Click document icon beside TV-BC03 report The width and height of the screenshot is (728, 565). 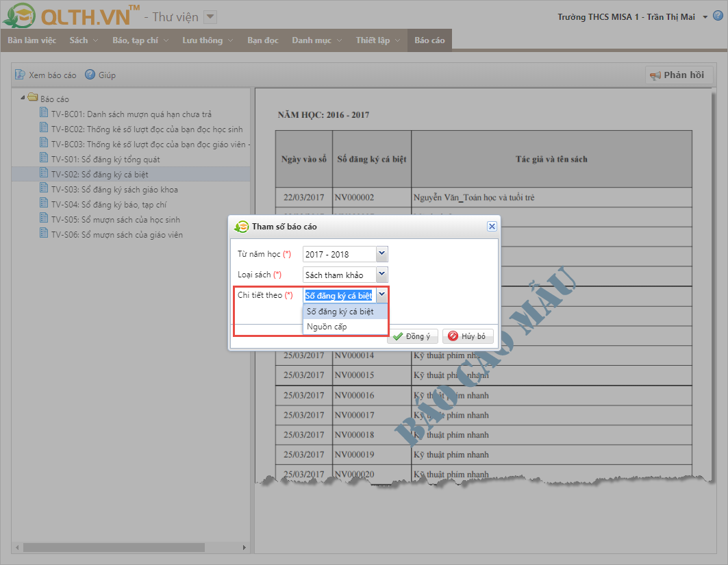44,142
